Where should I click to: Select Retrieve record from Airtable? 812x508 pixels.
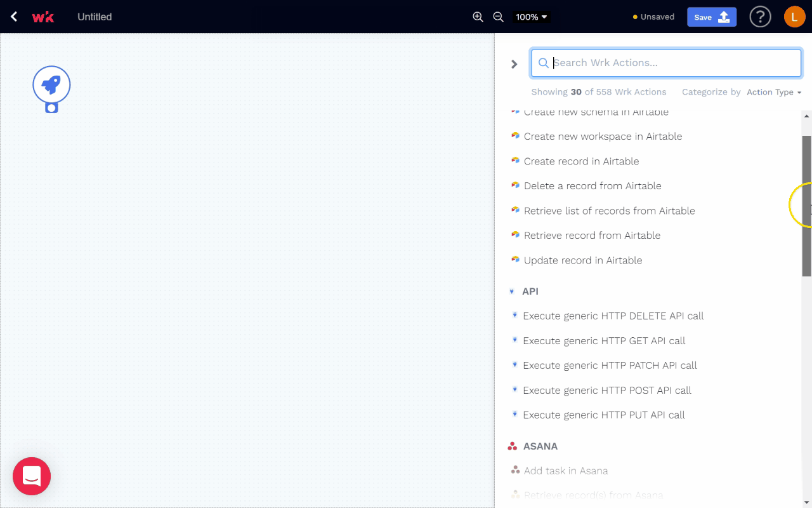tap(592, 236)
